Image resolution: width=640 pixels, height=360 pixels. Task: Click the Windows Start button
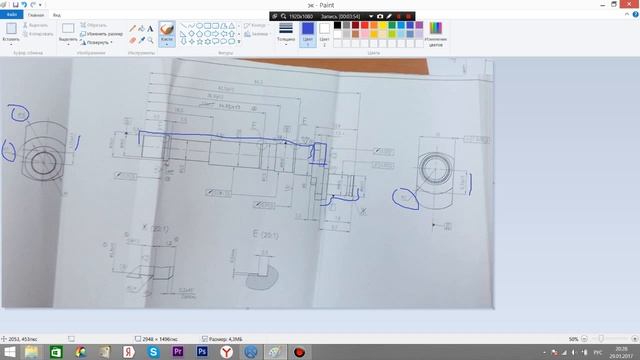coord(10,352)
